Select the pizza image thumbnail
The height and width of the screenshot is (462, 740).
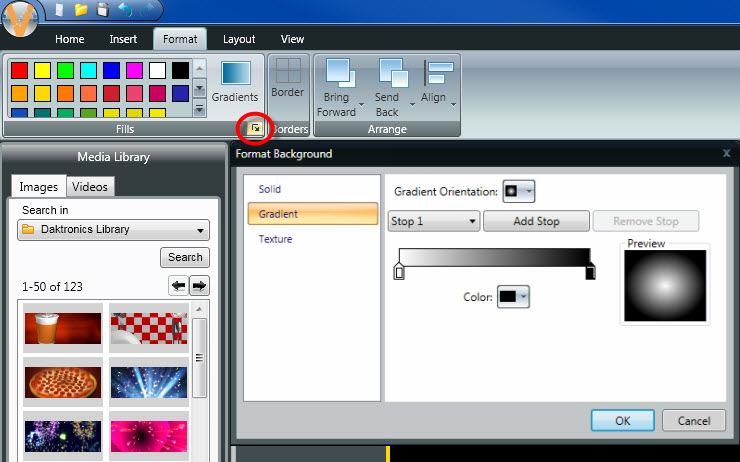[63, 383]
